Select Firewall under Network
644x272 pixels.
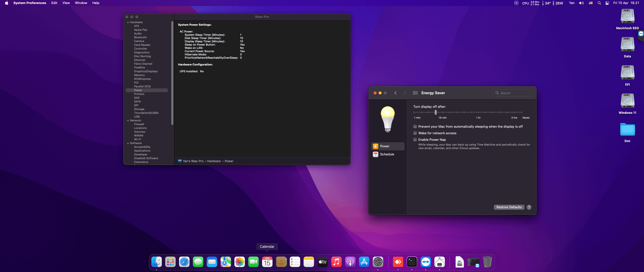[x=139, y=124]
